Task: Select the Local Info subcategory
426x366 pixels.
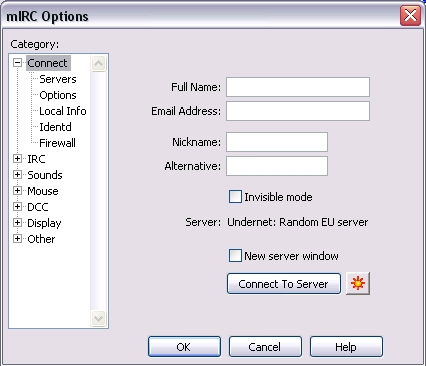Action: click(63, 111)
